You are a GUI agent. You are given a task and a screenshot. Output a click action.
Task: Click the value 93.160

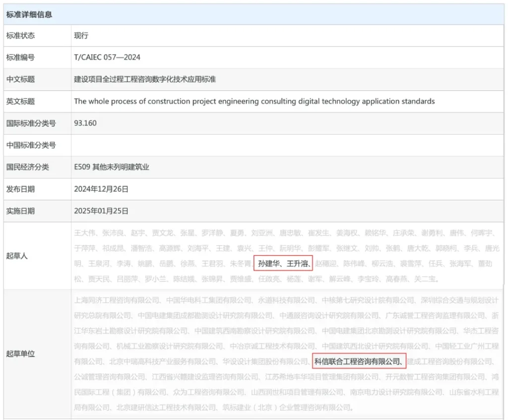tap(85, 123)
